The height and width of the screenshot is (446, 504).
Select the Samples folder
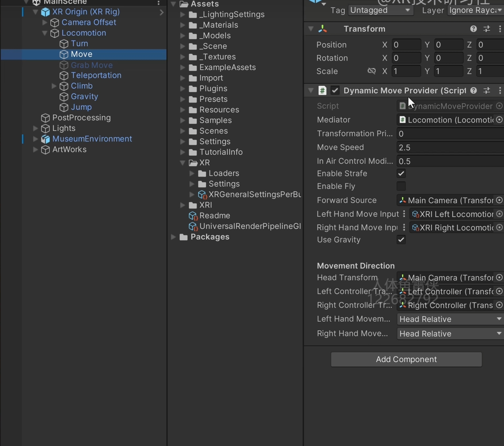click(x=215, y=120)
